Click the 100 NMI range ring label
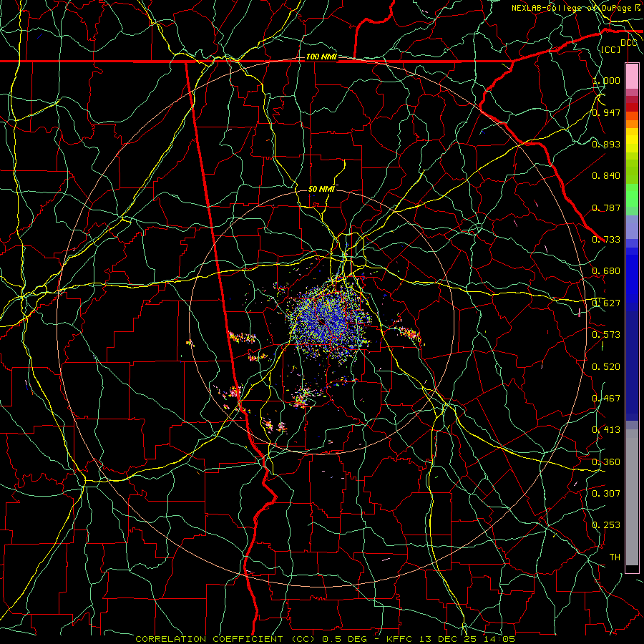 (321, 57)
